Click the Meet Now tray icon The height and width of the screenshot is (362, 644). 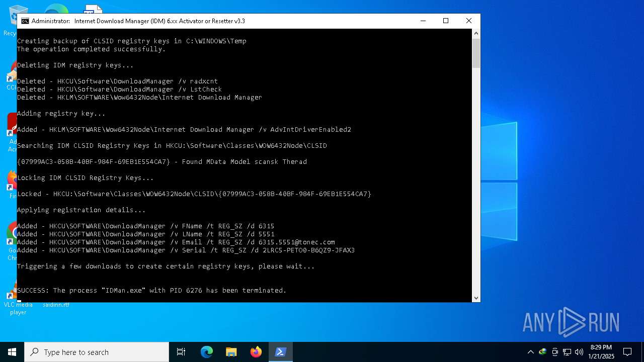click(x=555, y=352)
